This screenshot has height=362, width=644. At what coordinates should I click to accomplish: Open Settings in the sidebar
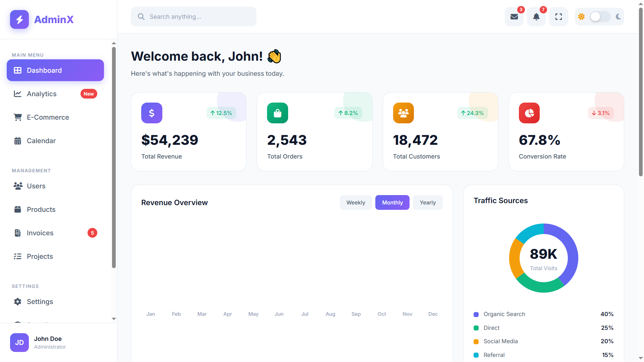pyautogui.click(x=55, y=302)
